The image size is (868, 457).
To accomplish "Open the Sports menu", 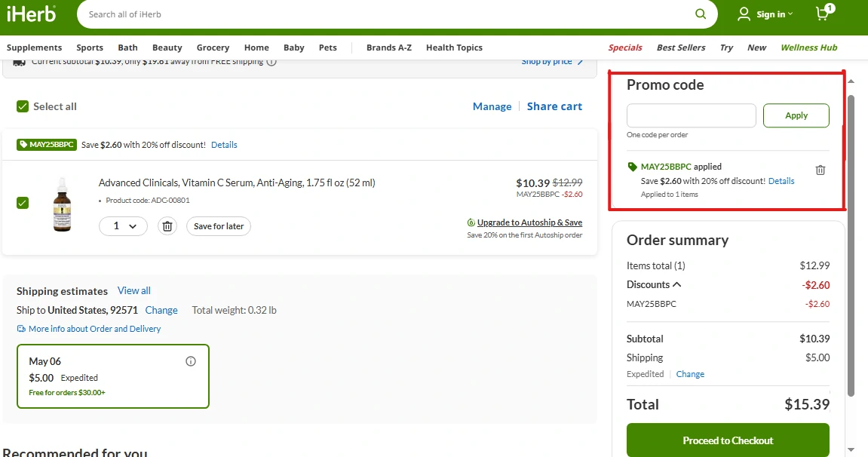I will pos(90,48).
